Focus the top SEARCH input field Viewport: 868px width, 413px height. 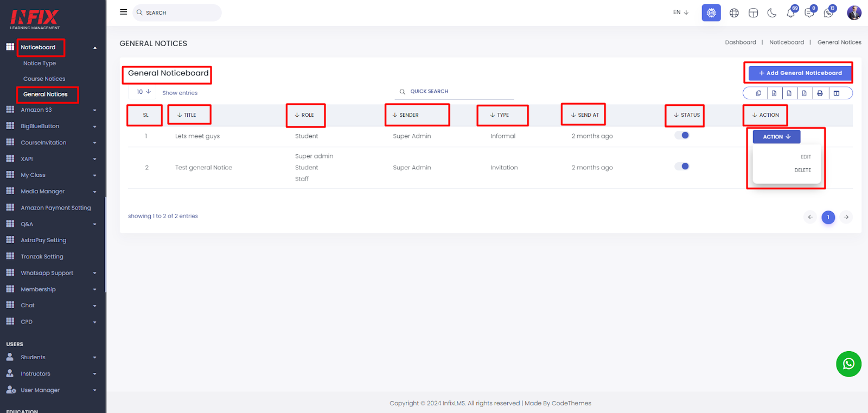tap(177, 12)
